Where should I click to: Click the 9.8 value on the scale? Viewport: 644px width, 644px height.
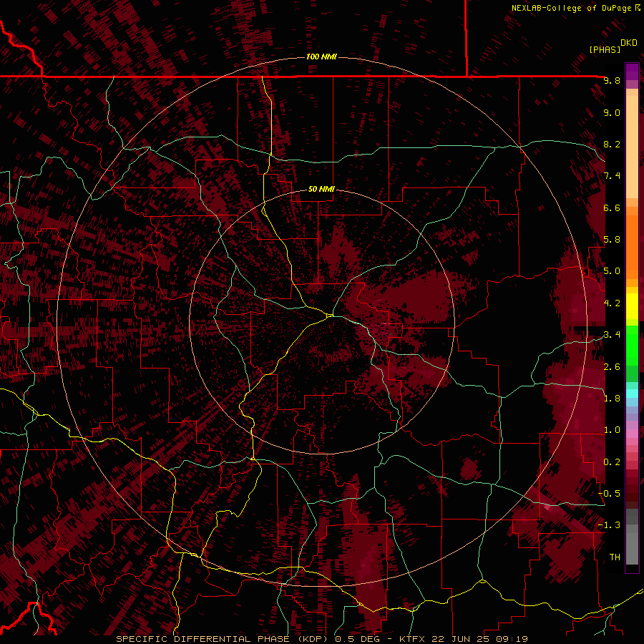pos(612,80)
